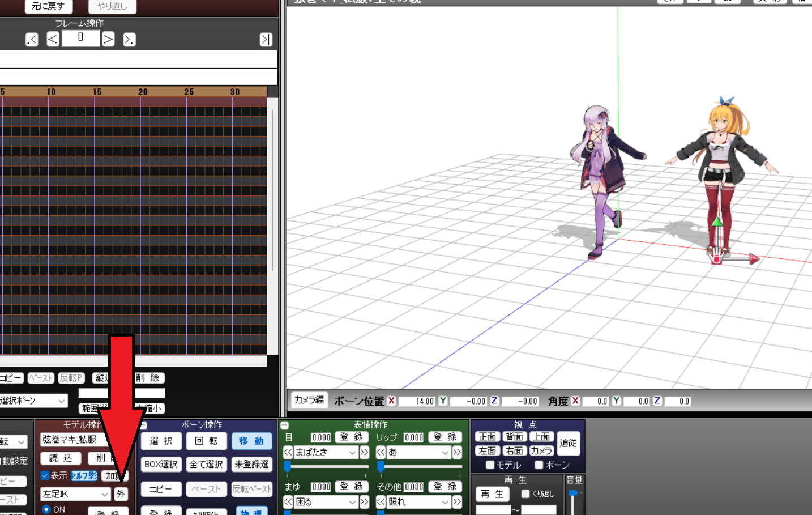Open the dropdown ending in 転 at far left
The image size is (812, 515).
[14, 442]
